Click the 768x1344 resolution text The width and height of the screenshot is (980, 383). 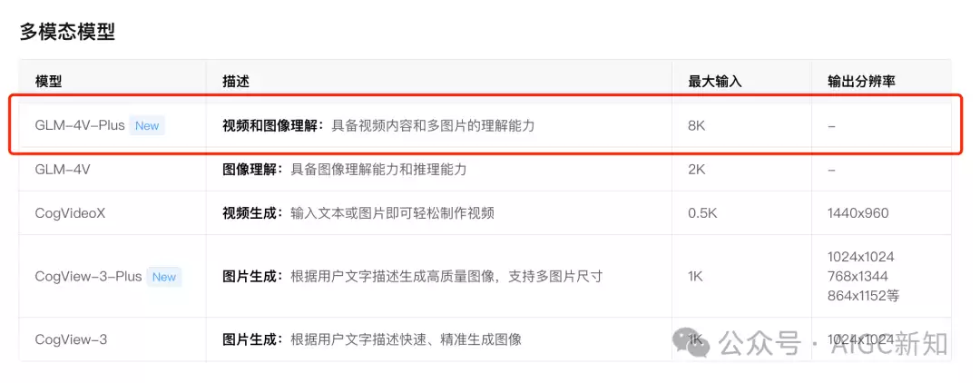coord(857,276)
